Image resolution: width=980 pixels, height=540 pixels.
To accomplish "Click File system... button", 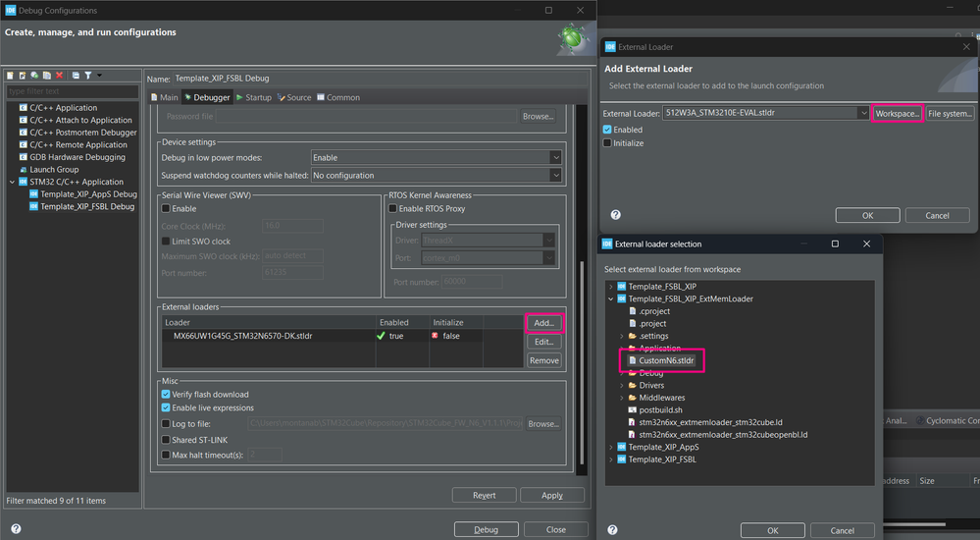I will coord(950,113).
